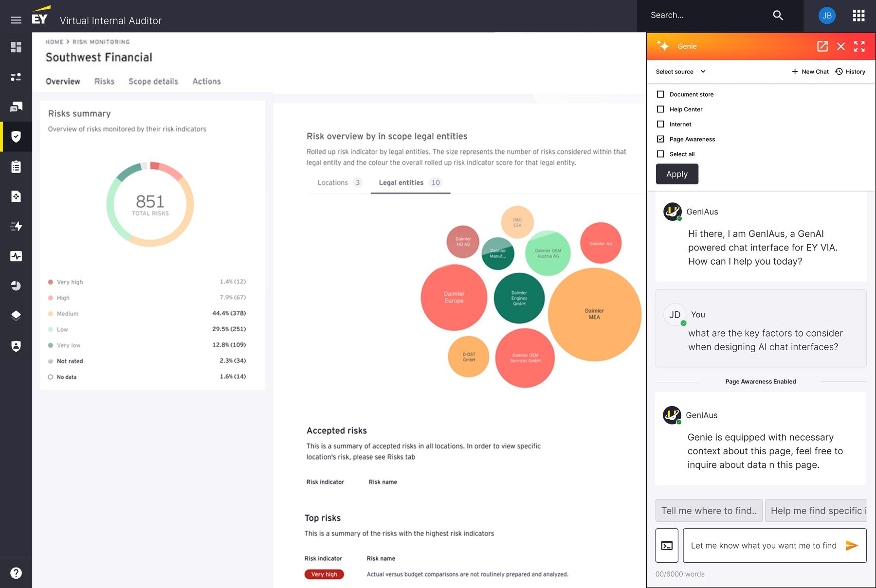This screenshot has width=876, height=588.
Task: Close the Genie panel
Action: click(x=841, y=46)
